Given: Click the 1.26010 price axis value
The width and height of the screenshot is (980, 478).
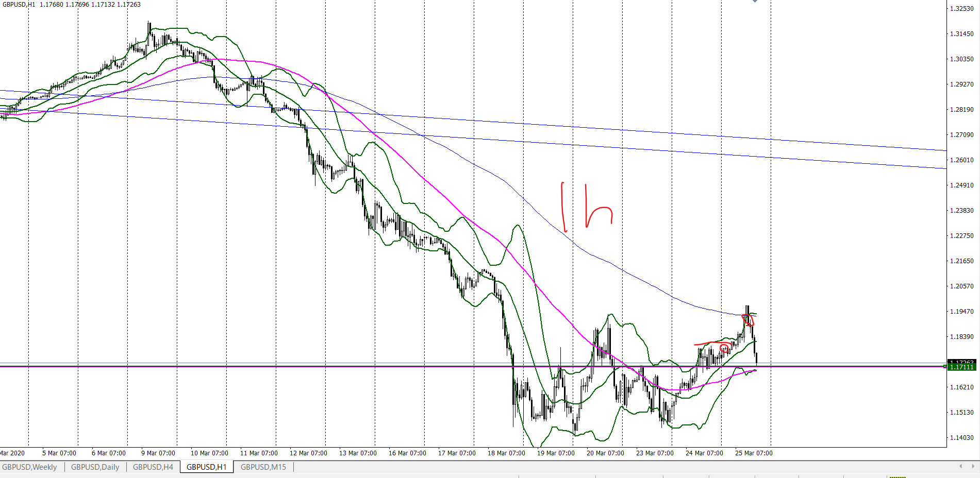Looking at the screenshot, I should pos(962,160).
